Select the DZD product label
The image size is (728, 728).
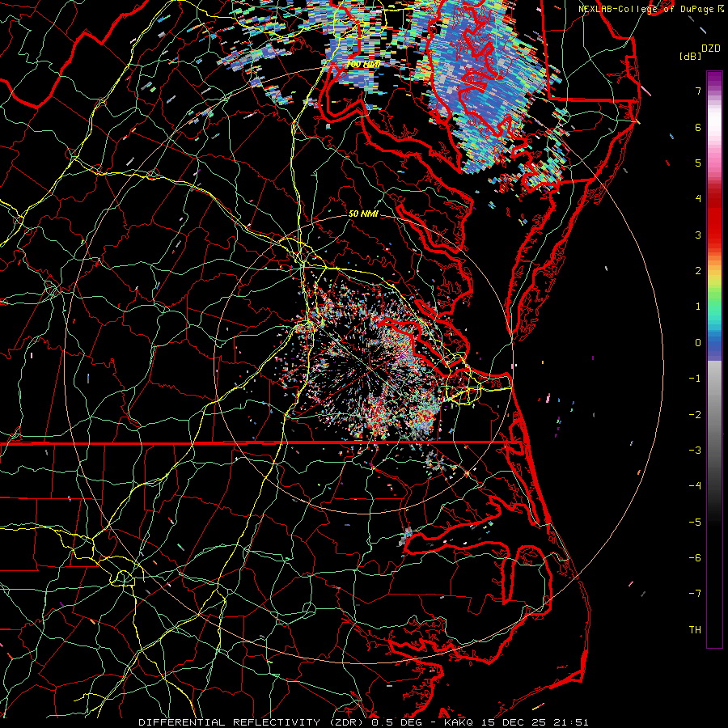coord(710,48)
